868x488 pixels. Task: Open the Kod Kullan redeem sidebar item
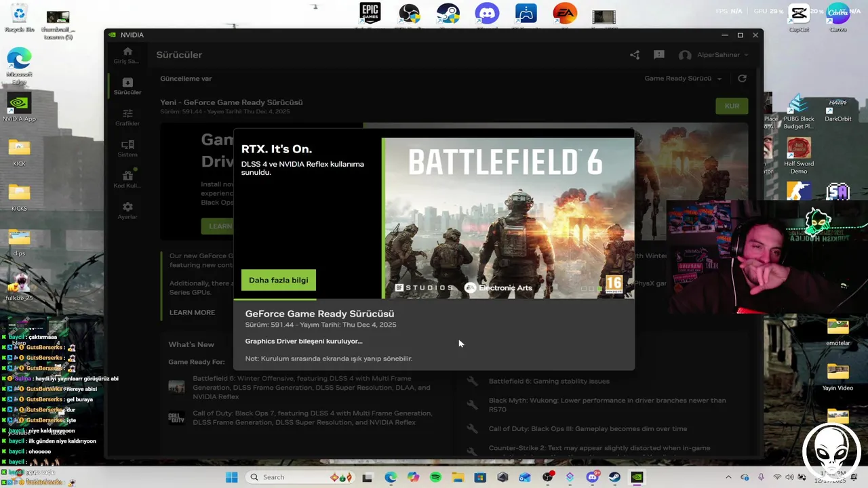[x=127, y=180]
